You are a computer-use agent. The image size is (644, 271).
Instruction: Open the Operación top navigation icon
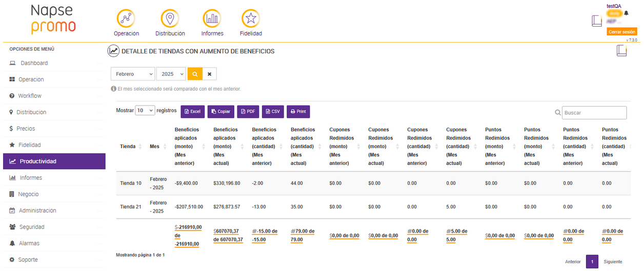pos(126,19)
